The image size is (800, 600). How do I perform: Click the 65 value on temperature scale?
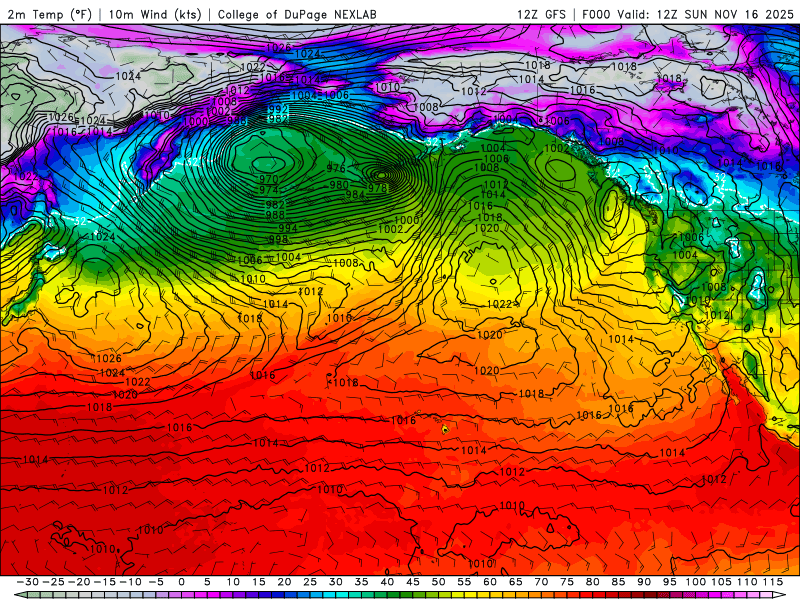click(515, 582)
